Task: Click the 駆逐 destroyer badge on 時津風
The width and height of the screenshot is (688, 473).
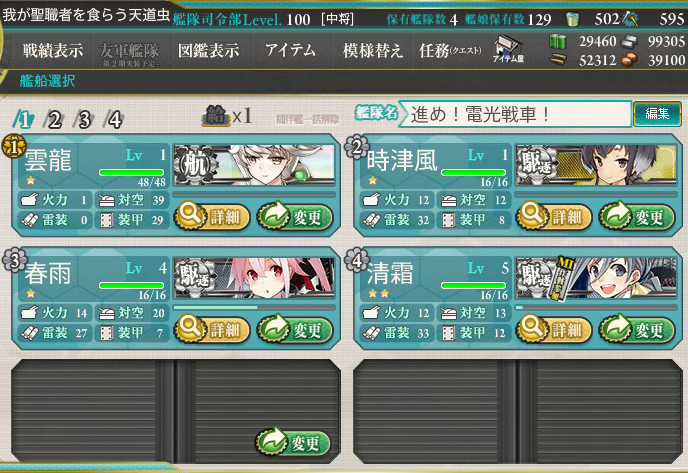Action: pyautogui.click(x=537, y=165)
